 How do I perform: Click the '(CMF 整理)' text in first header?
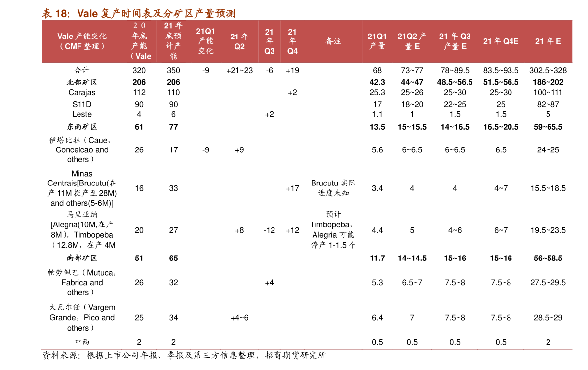pyautogui.click(x=82, y=46)
